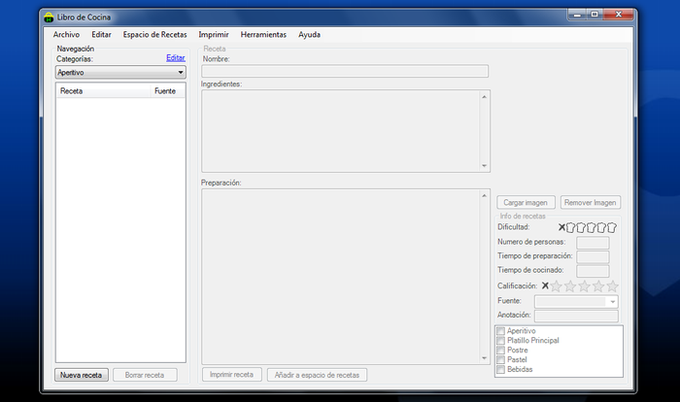
Task: Click the Imprimir receta button
Action: tap(232, 375)
